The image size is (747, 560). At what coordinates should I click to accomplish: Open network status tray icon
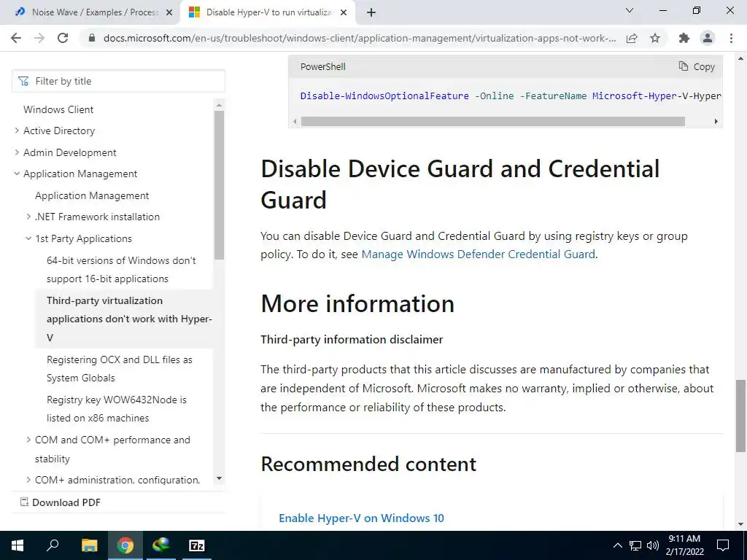(x=635, y=545)
